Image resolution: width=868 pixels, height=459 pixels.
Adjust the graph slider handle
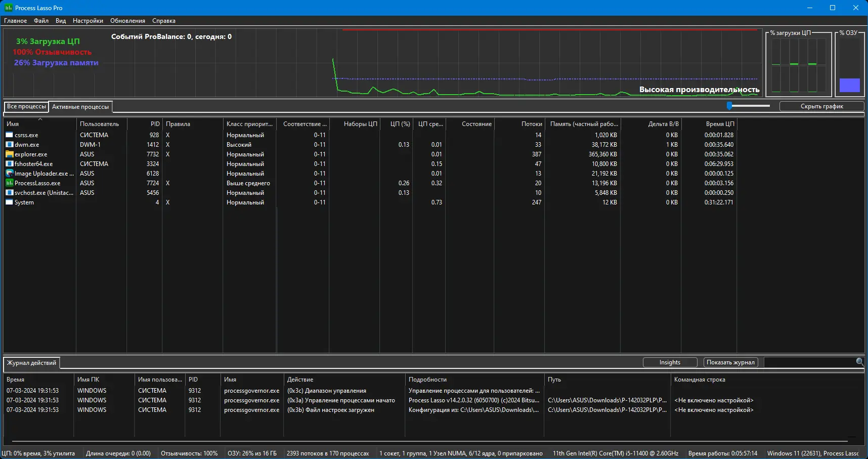click(729, 106)
